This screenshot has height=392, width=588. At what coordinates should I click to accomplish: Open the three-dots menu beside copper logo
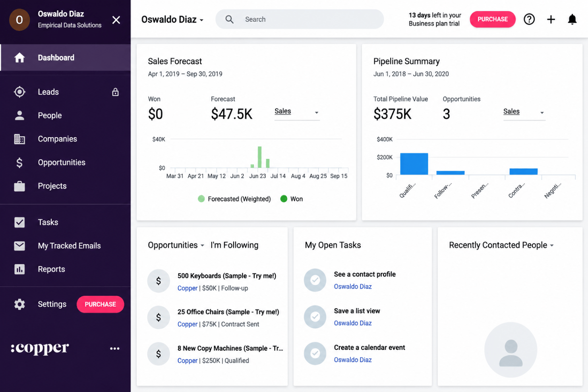pyautogui.click(x=115, y=348)
